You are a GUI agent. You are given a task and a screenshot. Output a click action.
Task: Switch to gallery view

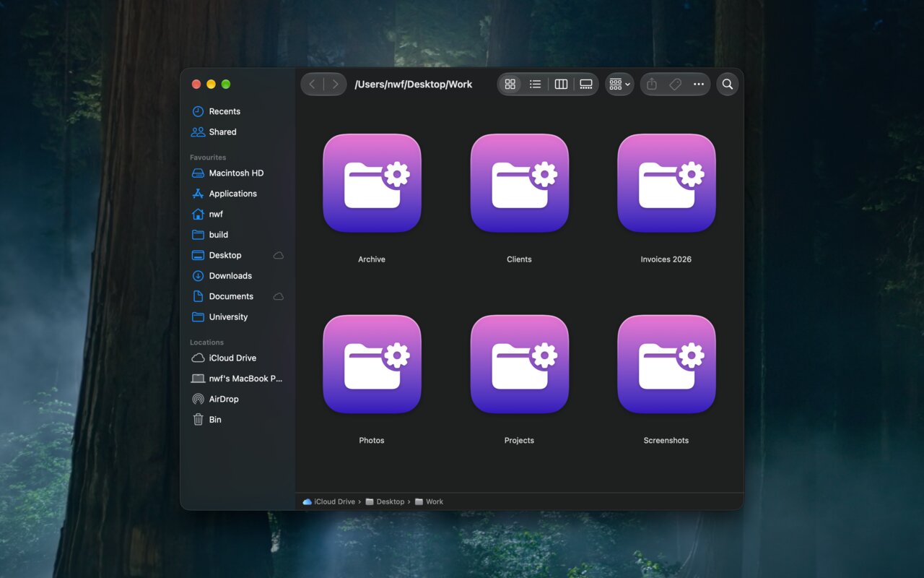(x=586, y=85)
